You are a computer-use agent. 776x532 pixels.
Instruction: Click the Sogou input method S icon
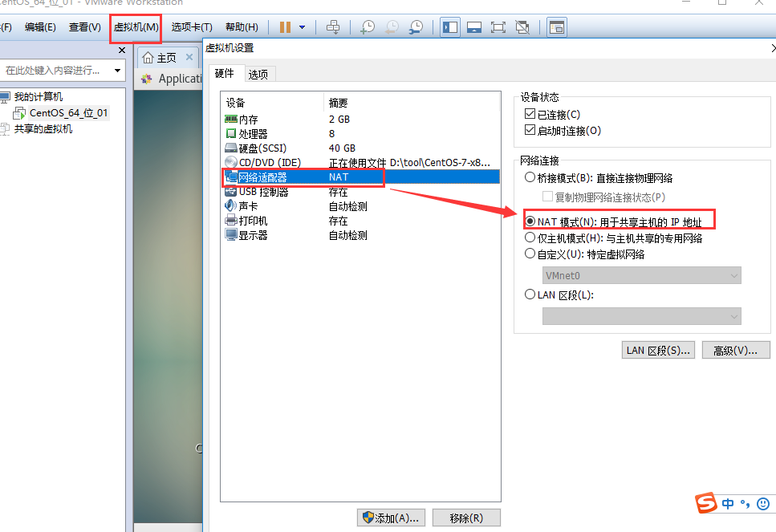(x=706, y=503)
